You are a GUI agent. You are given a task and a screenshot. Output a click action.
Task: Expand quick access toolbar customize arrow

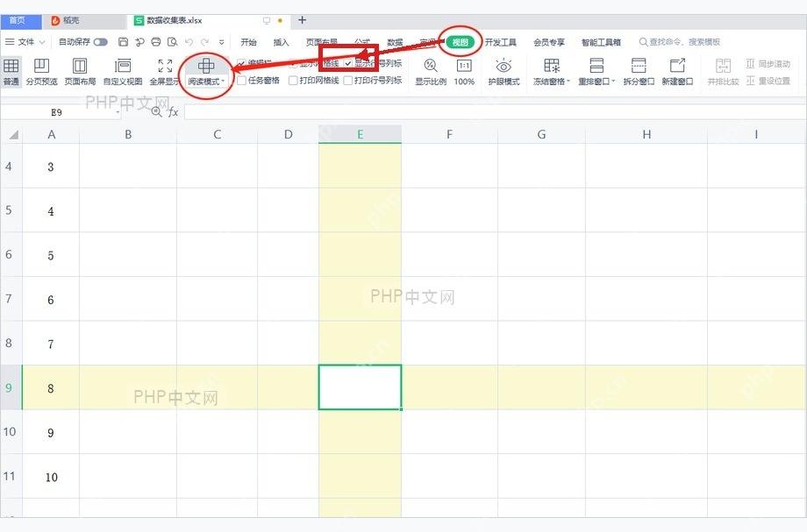[221, 42]
